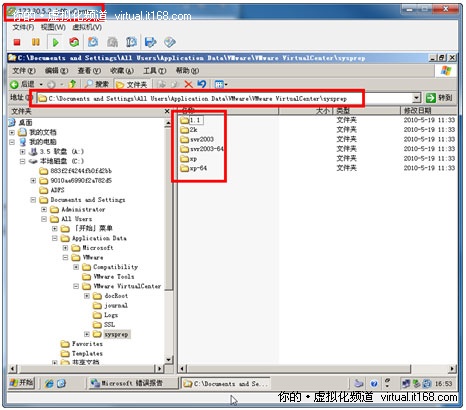Image resolution: width=466 pixels, height=410 pixels.
Task: Select the svr2003-64 folder
Action: [x=202, y=149]
